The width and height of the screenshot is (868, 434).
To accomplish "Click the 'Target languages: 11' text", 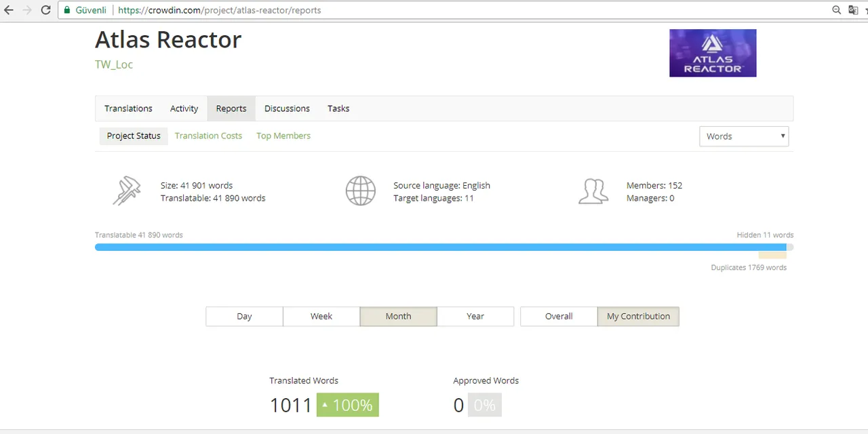I will pos(433,198).
